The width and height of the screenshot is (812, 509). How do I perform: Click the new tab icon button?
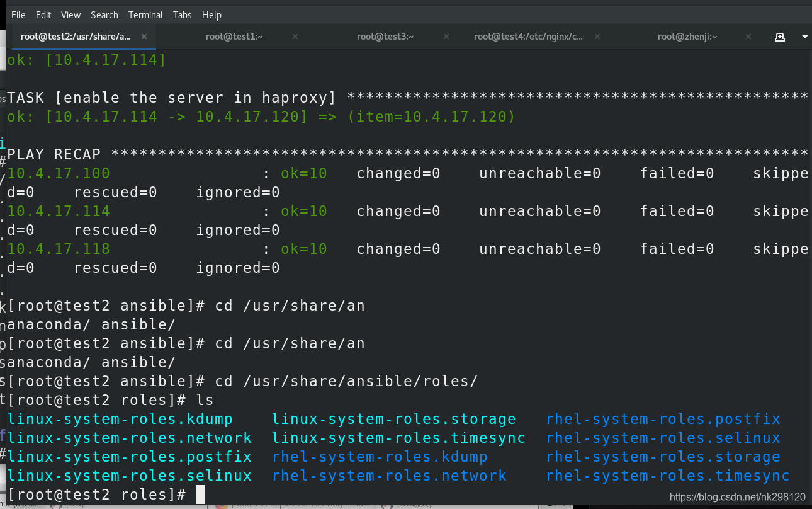click(x=780, y=37)
